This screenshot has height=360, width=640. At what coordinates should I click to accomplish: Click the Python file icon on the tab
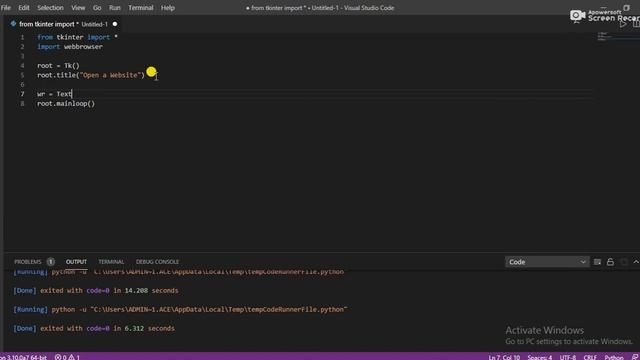pos(13,24)
